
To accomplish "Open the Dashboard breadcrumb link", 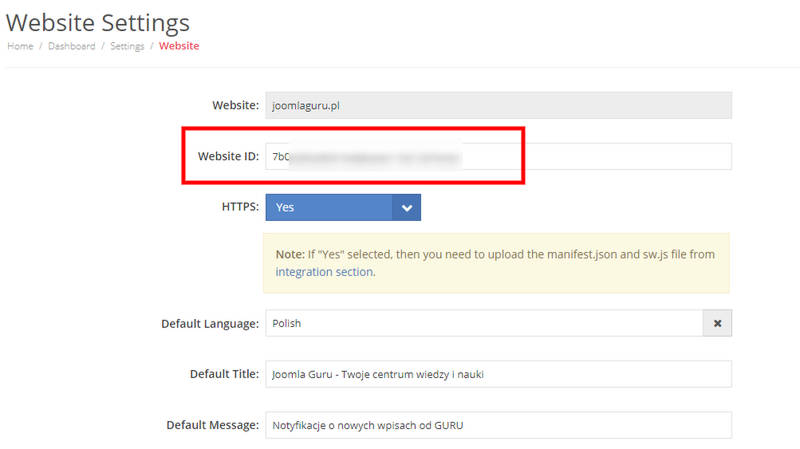I will click(71, 46).
